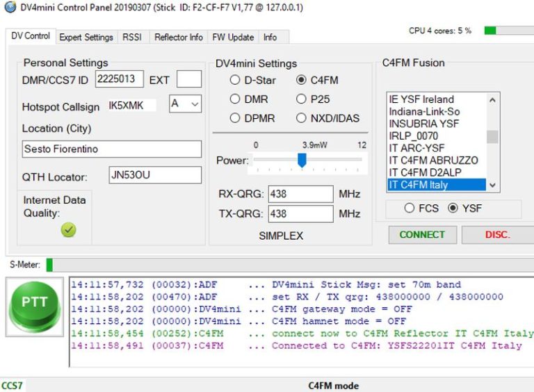This screenshot has width=534, height=392.
Task: Select INSUBRIA YSF in reflector list
Action: (x=437, y=124)
